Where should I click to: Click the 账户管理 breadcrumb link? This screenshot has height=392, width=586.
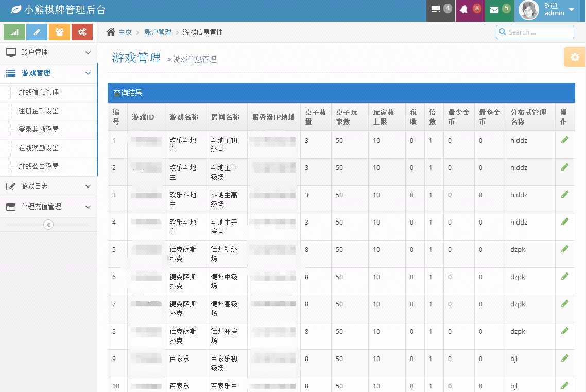tap(158, 32)
